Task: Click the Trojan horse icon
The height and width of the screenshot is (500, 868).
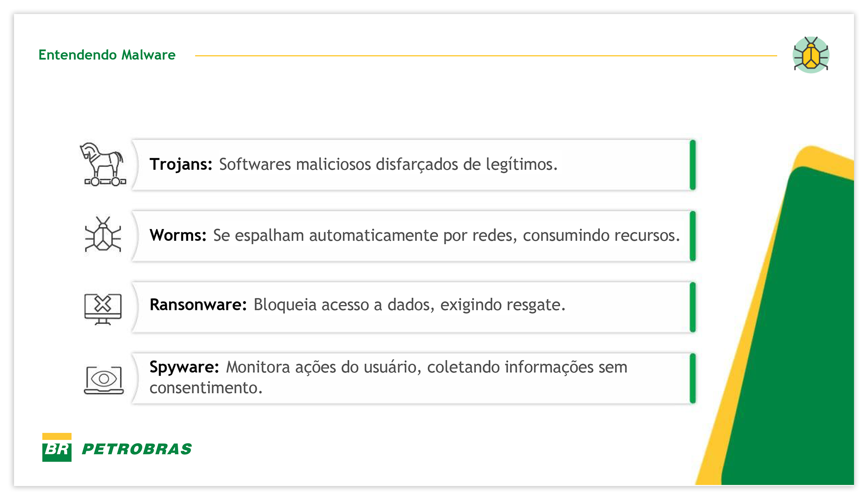Action: (x=104, y=164)
